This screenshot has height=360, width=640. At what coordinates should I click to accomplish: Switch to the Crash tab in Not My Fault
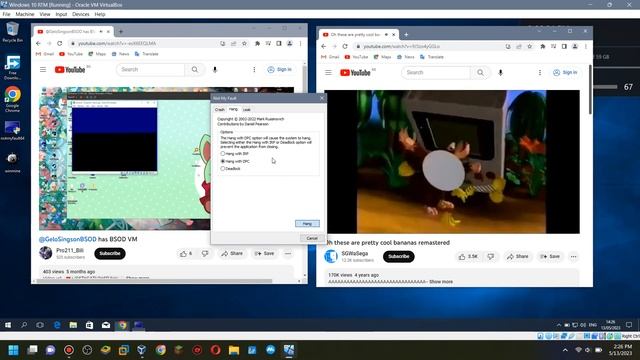click(220, 109)
